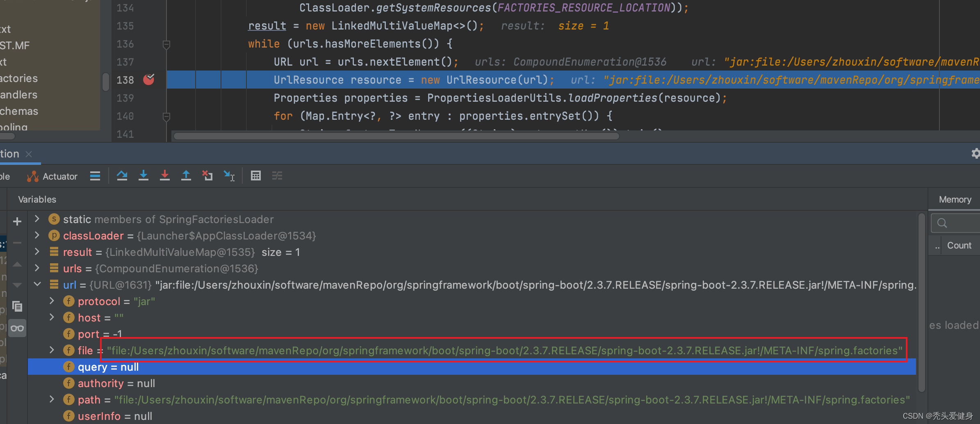Collapse the expanded url variable node
Viewport: 980px width, 424px height.
[x=37, y=285]
